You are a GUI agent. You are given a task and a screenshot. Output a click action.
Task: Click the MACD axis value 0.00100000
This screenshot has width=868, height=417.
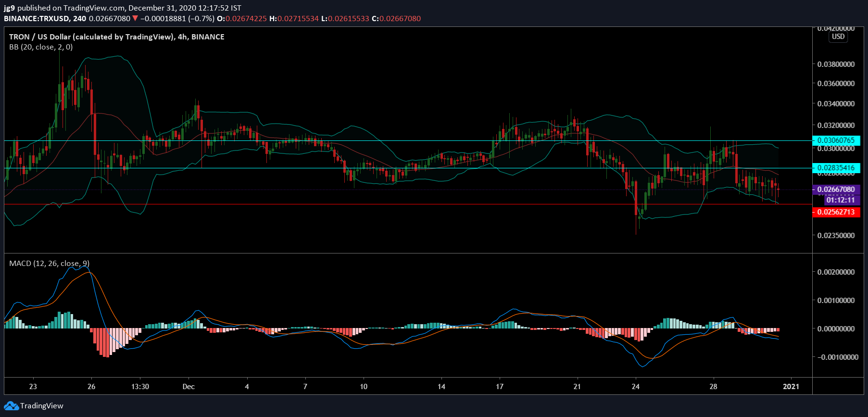(x=836, y=300)
